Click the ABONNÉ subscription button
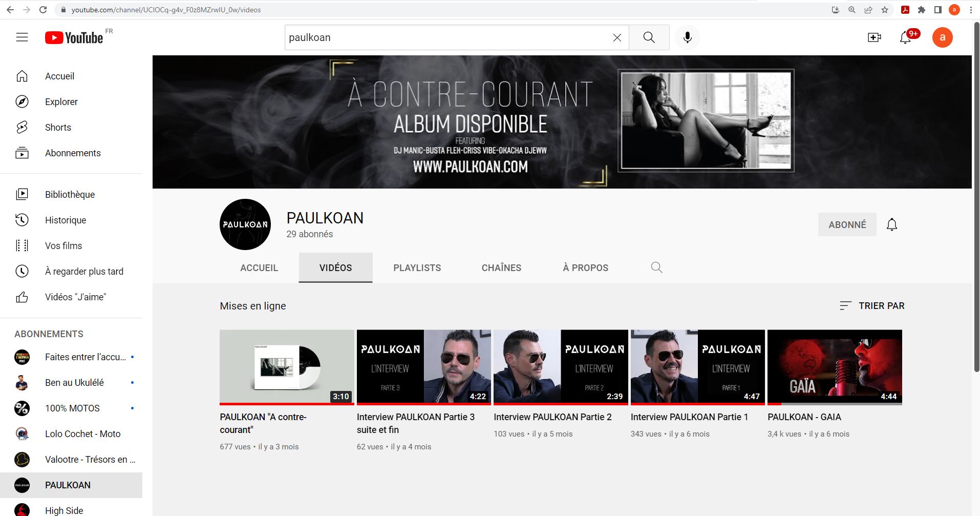Viewport: 980px width, 516px height. pos(847,224)
